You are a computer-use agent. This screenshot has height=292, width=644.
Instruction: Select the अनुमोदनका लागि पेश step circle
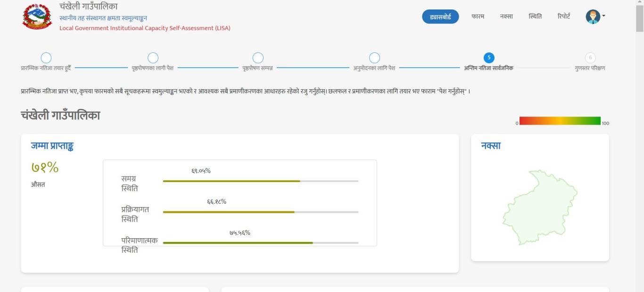pos(374,58)
